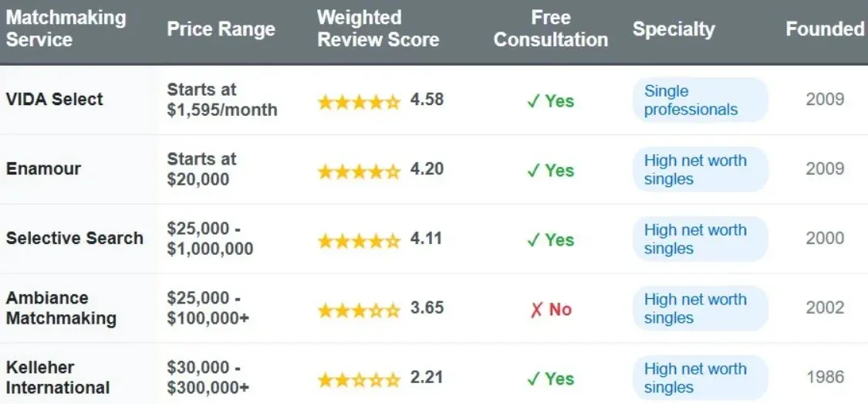Sort by Matchmaking Service column header
Viewport: 868px width, 404px height.
click(66, 29)
